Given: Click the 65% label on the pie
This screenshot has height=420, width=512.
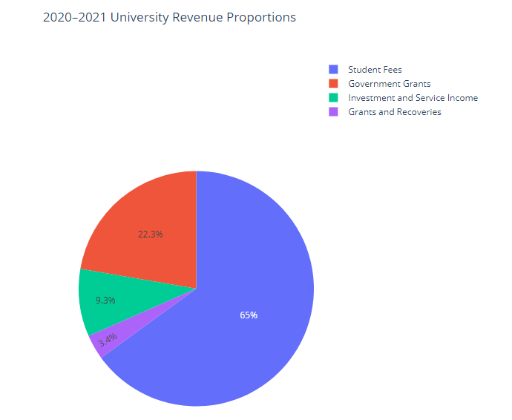Looking at the screenshot, I should point(249,315).
